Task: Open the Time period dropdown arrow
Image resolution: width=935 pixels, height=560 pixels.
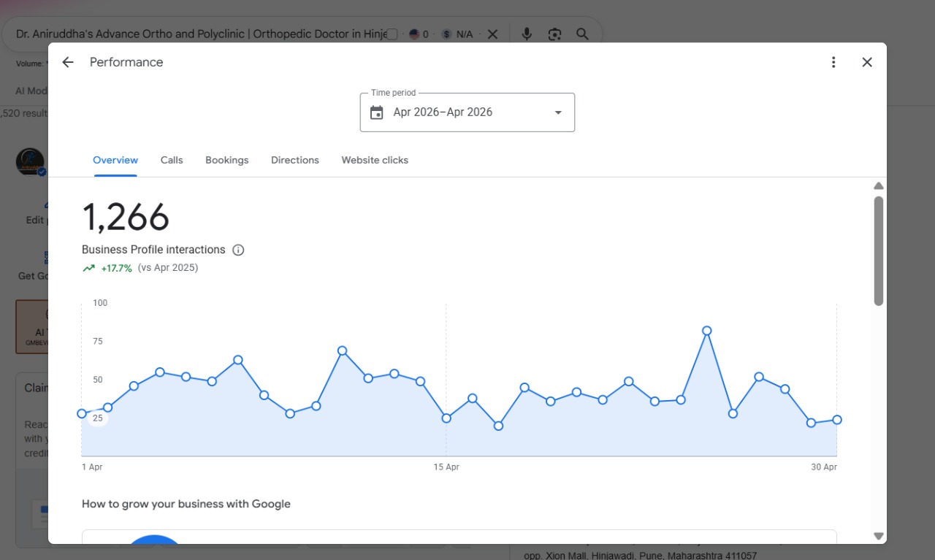Action: click(x=558, y=112)
